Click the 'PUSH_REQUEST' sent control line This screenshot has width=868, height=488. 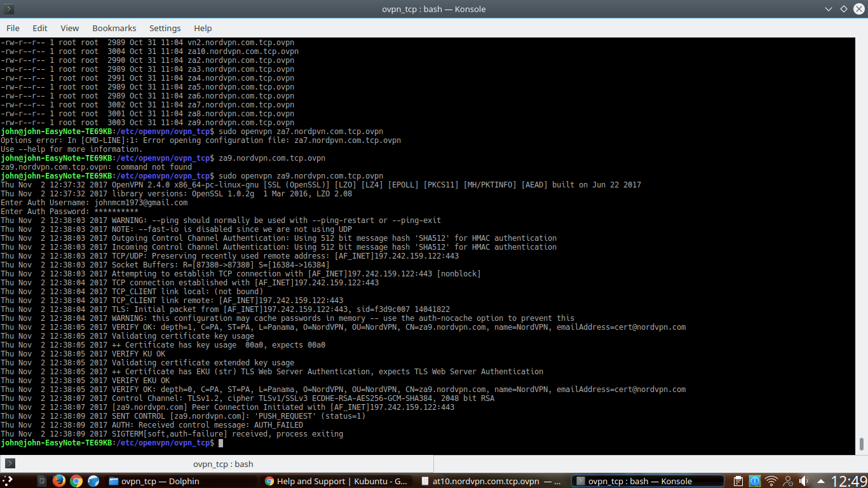[183, 416]
